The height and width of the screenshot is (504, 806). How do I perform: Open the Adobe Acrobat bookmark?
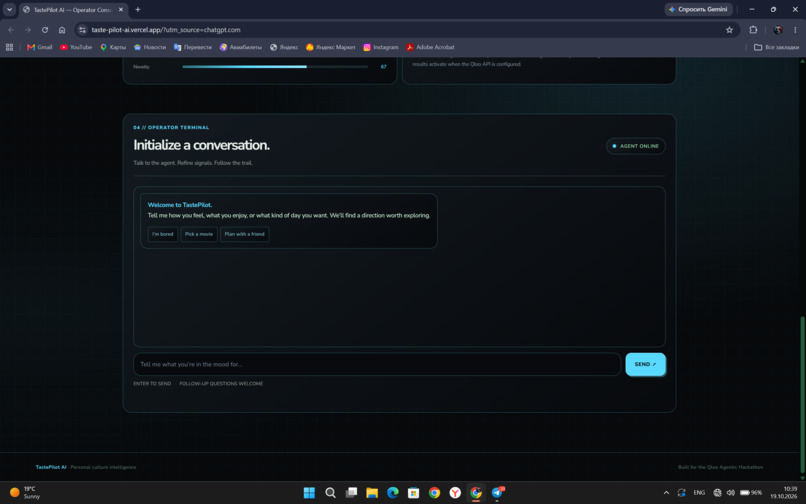click(x=430, y=47)
